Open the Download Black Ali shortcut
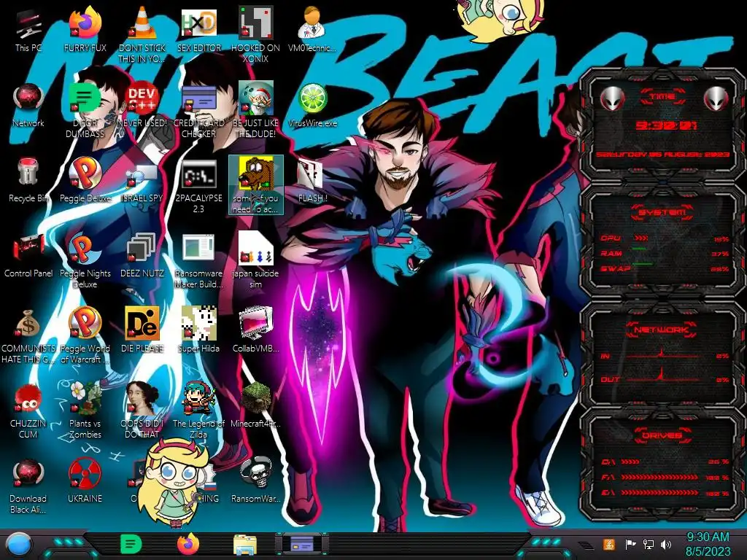 click(28, 486)
